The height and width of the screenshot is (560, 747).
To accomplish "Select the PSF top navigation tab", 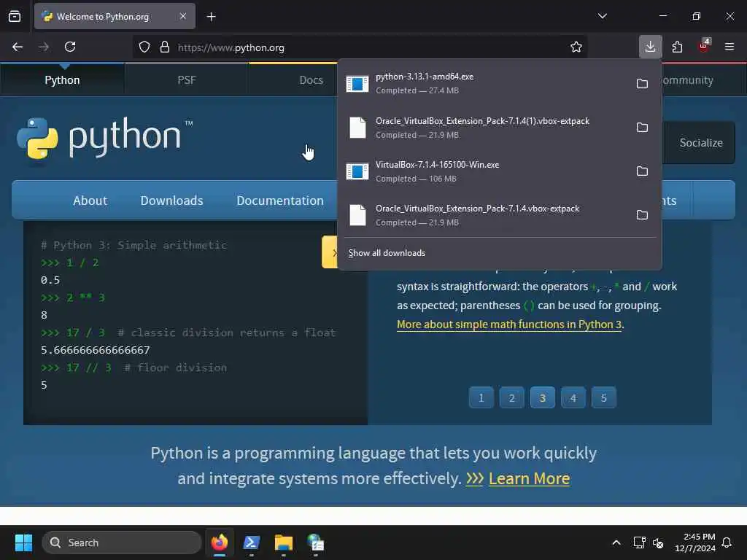I will (187, 80).
